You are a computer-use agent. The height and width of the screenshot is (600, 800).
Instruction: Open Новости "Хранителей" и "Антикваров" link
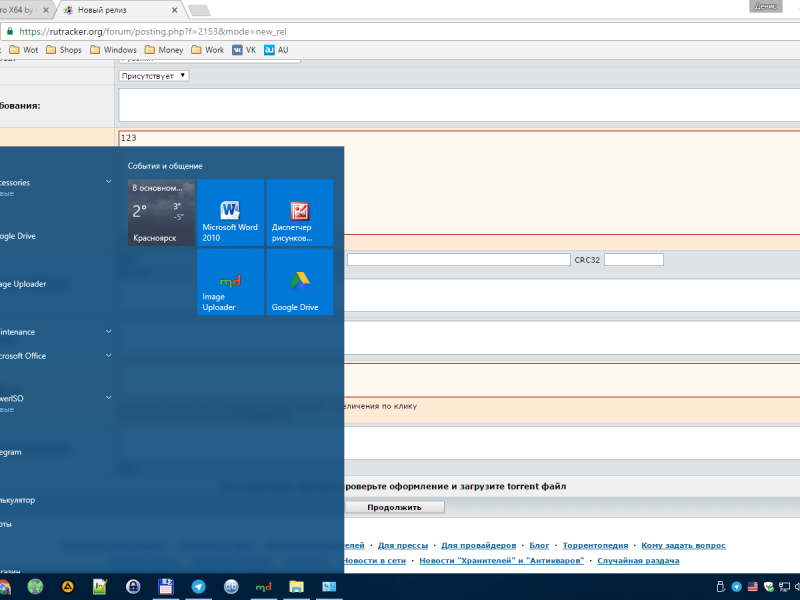coord(502,561)
